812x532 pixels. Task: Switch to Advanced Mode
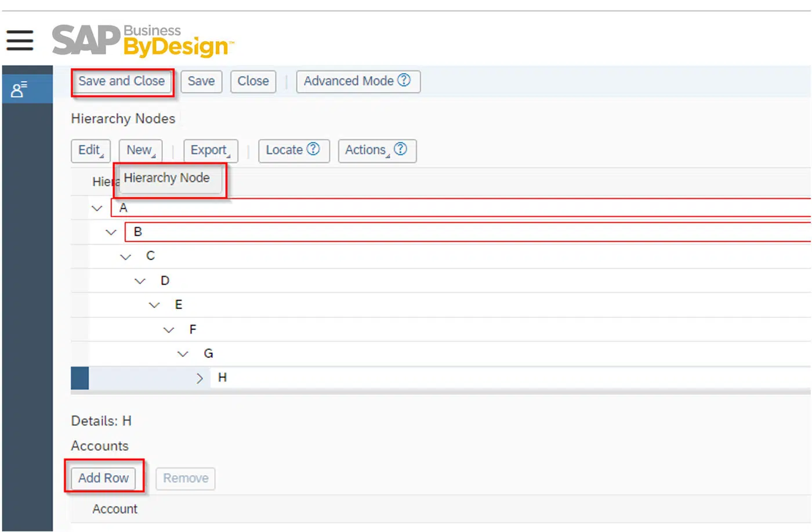[x=358, y=81]
